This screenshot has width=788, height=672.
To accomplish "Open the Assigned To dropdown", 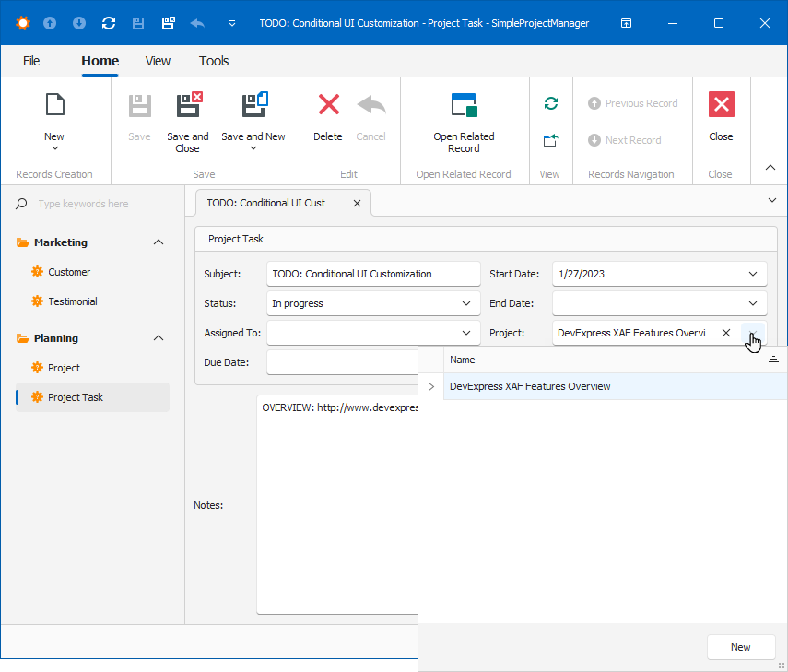I will 465,334.
